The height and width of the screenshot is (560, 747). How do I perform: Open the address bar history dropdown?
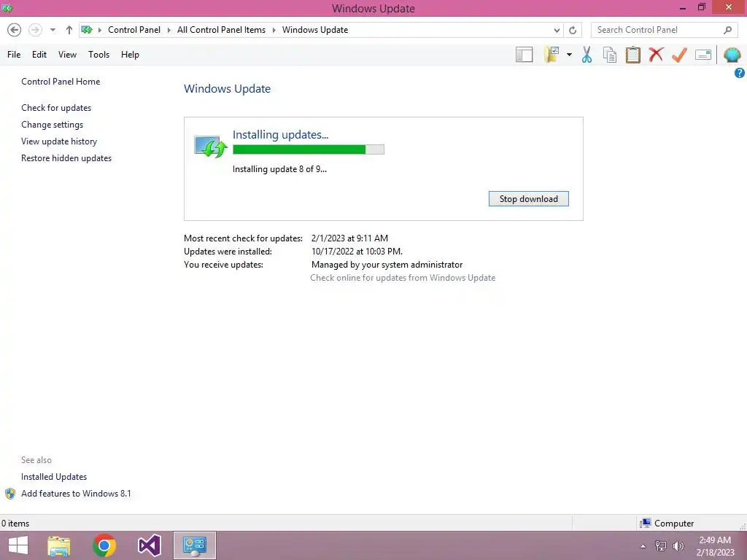[x=557, y=31]
